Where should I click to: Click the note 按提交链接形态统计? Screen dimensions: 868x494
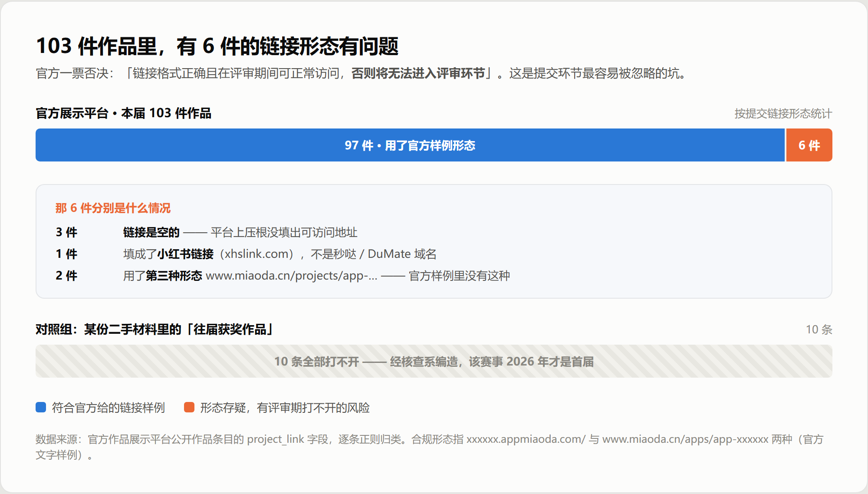783,114
